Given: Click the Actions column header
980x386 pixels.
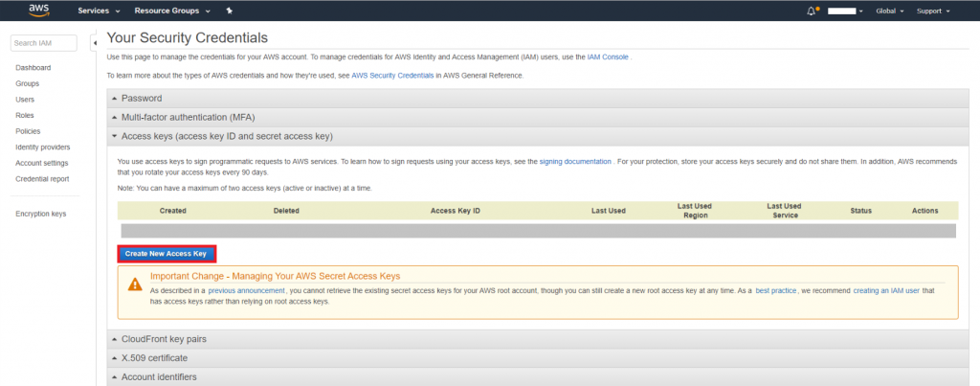Looking at the screenshot, I should [x=925, y=211].
